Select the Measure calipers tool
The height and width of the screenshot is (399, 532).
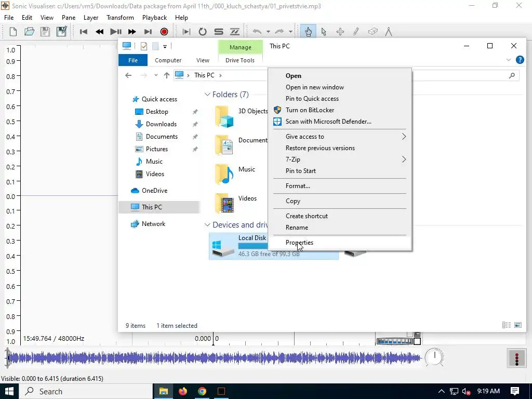tap(389, 32)
